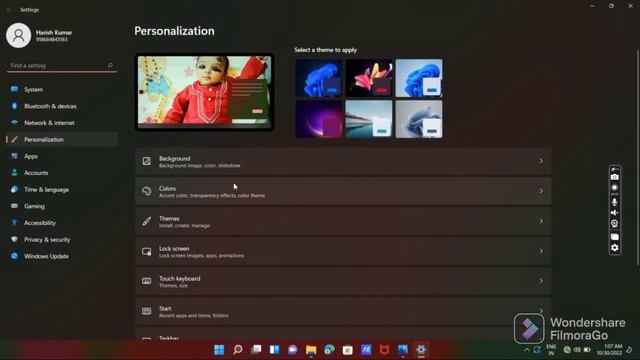This screenshot has height=360, width=640.
Task: Expand Lock screen using its chevron arrow
Action: pos(541,251)
